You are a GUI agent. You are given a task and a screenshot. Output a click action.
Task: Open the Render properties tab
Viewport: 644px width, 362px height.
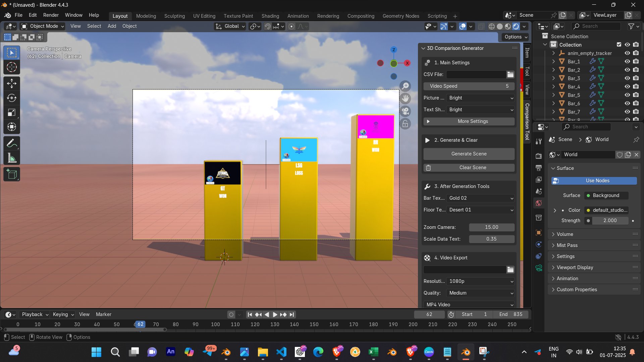538,156
